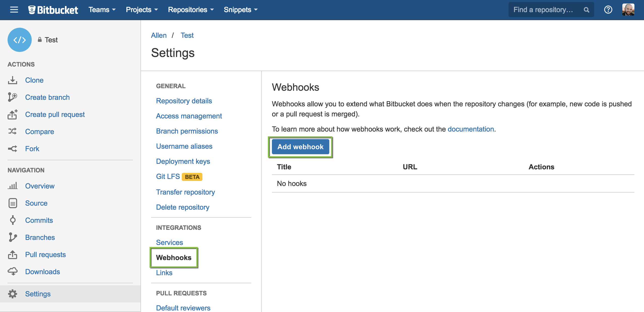This screenshot has height=312, width=644.
Task: Go to Downloads in navigation
Action: click(x=43, y=272)
